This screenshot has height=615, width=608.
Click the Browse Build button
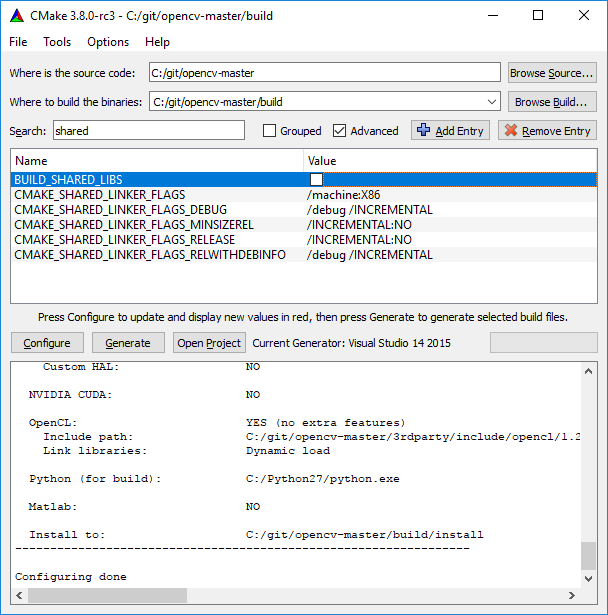(x=552, y=102)
